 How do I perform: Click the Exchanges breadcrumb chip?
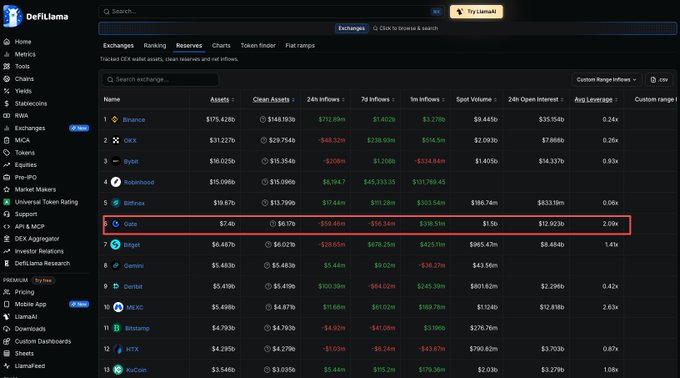[351, 28]
